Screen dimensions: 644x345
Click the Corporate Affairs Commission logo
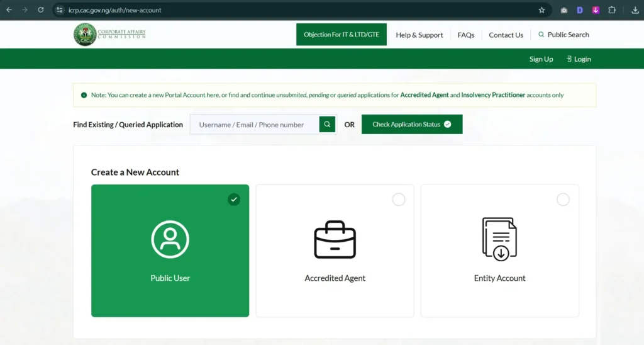point(109,35)
